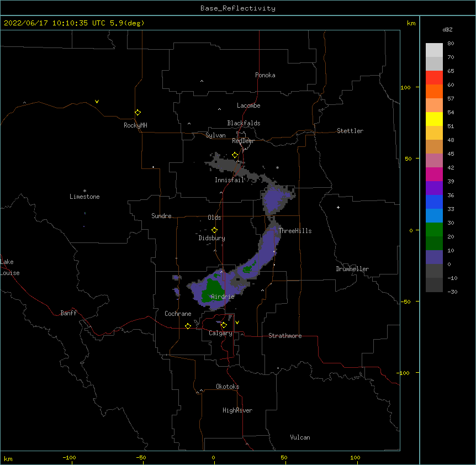Click the RockyMH map label

[135, 125]
